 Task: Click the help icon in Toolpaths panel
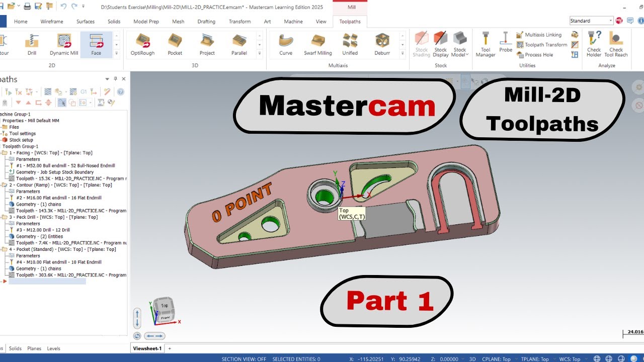pyautogui.click(x=121, y=92)
